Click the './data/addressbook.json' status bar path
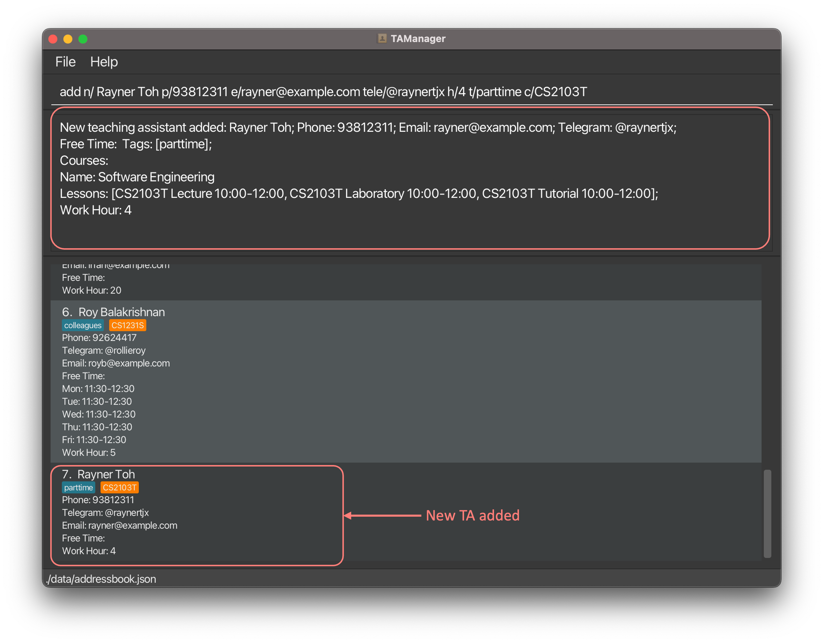 coord(101,579)
